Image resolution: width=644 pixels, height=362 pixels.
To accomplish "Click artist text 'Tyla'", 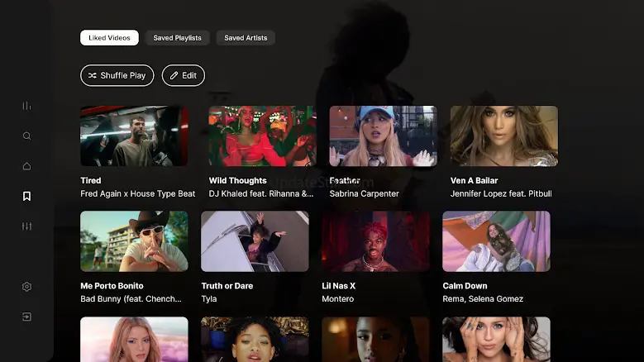I will point(209,299).
